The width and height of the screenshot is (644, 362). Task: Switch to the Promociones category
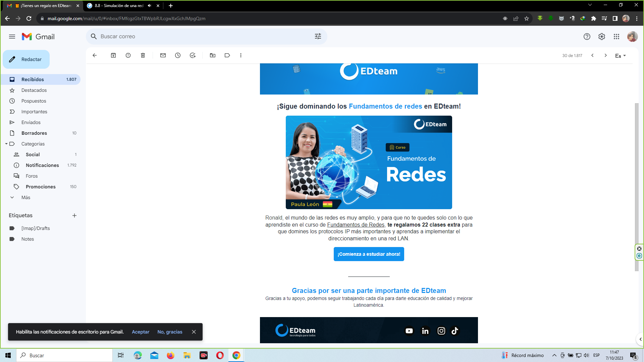pos(41,187)
